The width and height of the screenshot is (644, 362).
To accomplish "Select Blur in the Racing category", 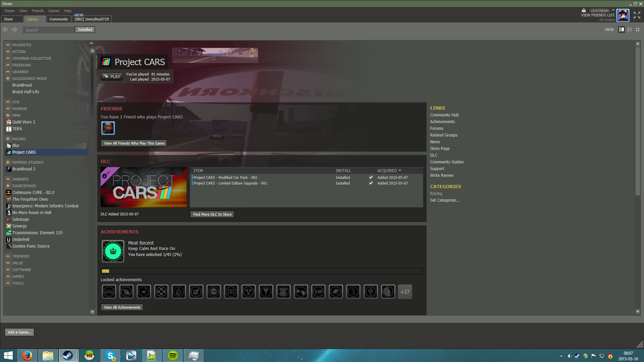I will (x=16, y=146).
